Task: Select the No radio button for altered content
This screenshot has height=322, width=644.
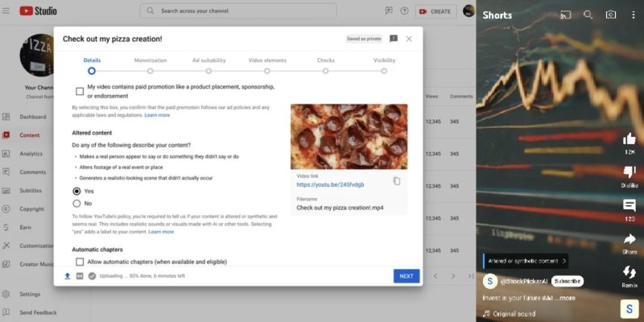Action: tap(76, 204)
